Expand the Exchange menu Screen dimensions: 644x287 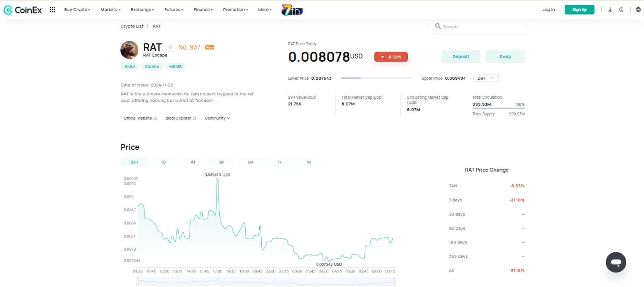[142, 10]
